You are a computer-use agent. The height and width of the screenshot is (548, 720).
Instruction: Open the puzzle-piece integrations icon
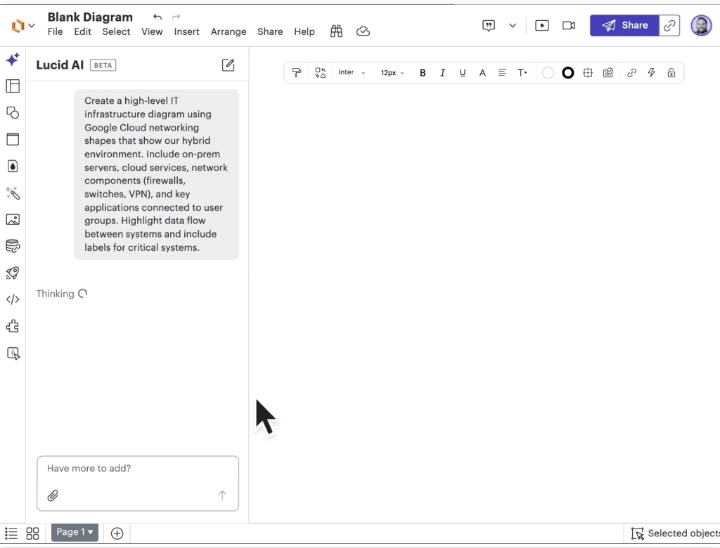point(13,326)
